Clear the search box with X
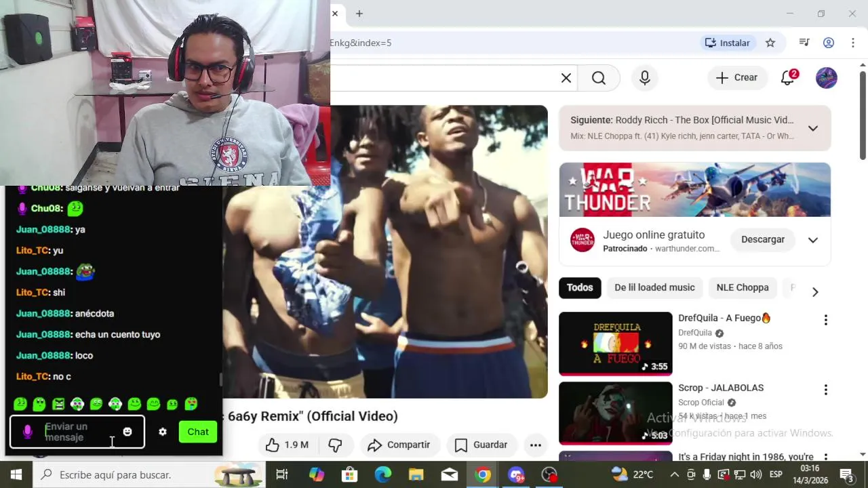868x488 pixels. (566, 78)
